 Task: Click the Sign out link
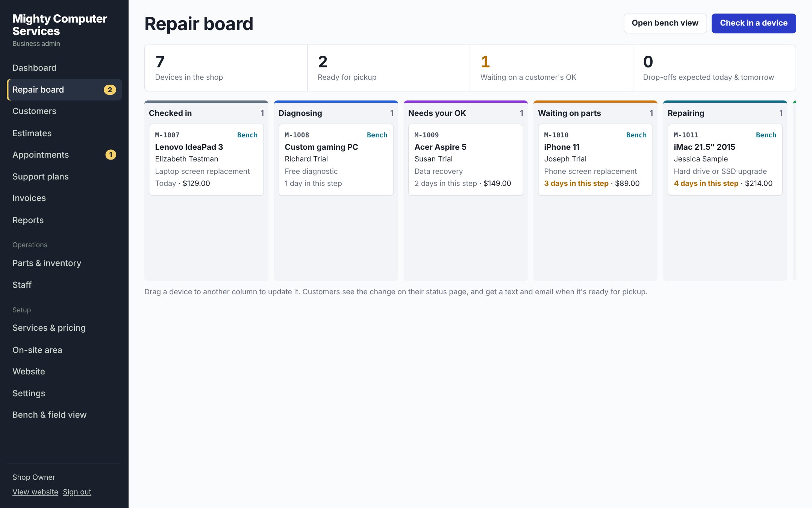tap(77, 492)
